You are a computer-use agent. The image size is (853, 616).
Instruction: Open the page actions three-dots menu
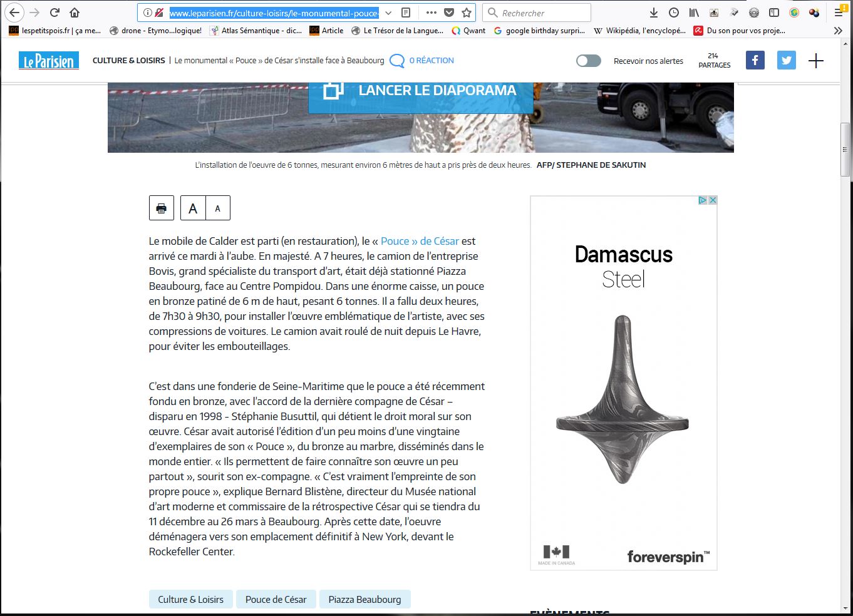coord(432,13)
